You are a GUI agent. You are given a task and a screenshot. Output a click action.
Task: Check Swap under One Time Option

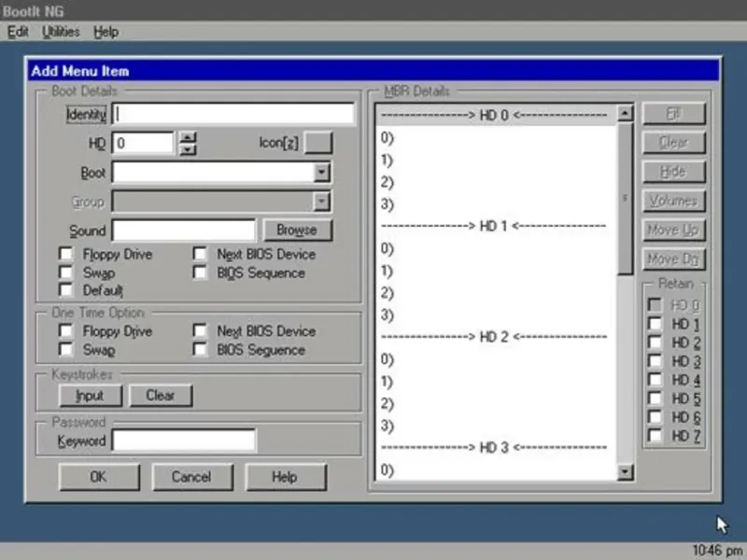pyautogui.click(x=66, y=349)
